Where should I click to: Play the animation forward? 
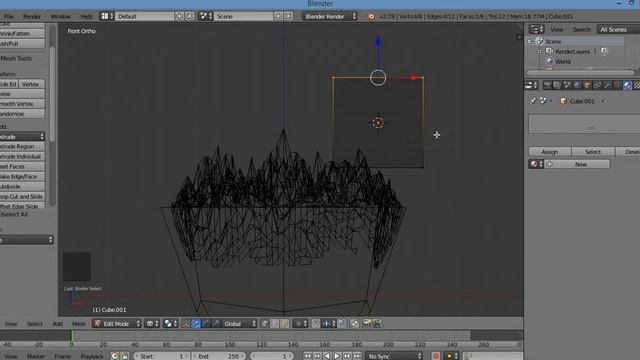(x=337, y=356)
